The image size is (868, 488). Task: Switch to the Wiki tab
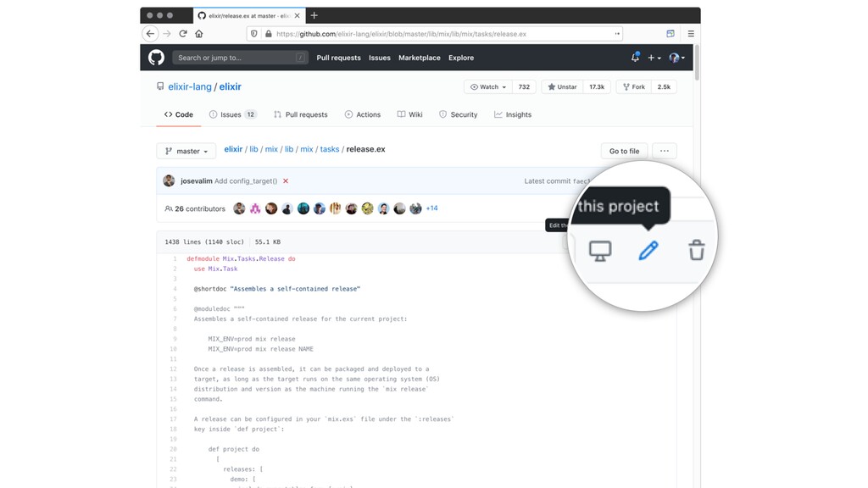[x=409, y=114]
